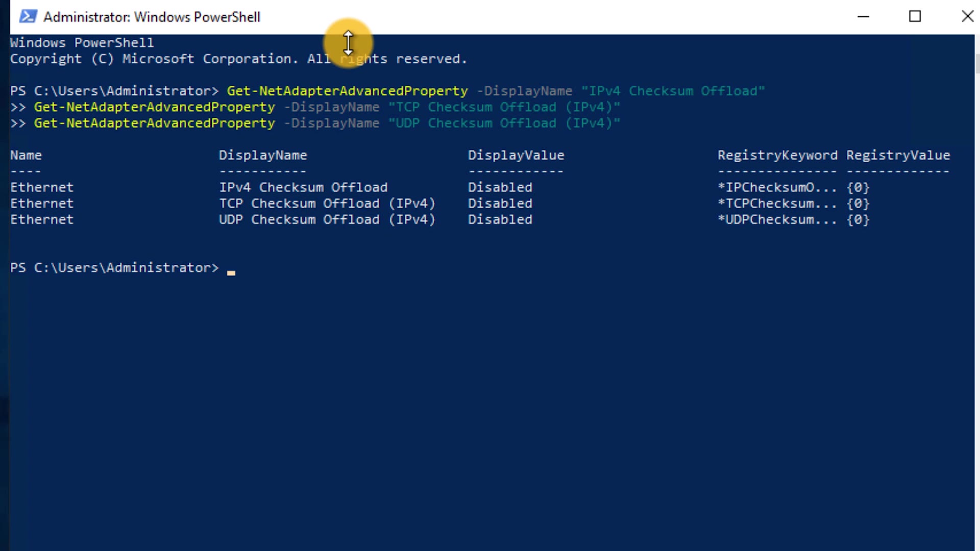The image size is (980, 551).
Task: Maximize the PowerShell window
Action: 915,17
